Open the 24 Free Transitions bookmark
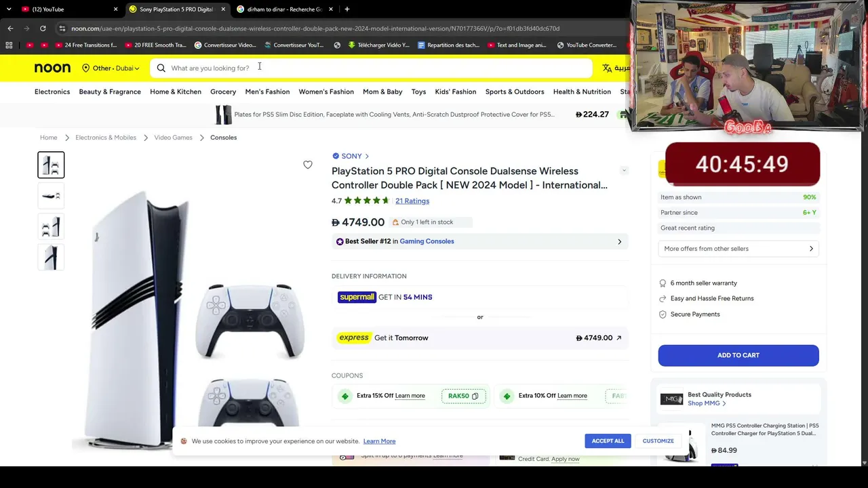 (x=86, y=45)
